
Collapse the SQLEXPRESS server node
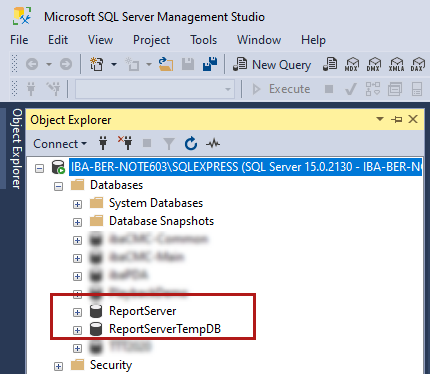pos(39,168)
